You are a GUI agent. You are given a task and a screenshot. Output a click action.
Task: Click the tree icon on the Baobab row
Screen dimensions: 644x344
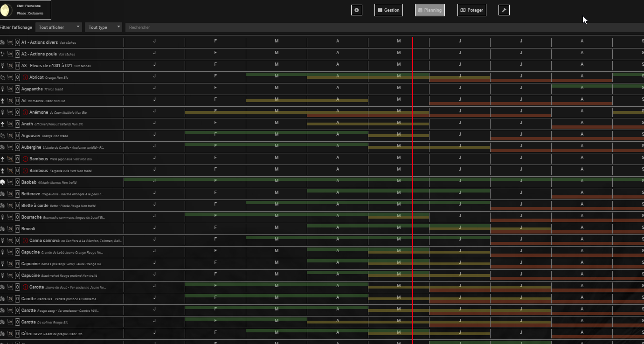(3, 182)
